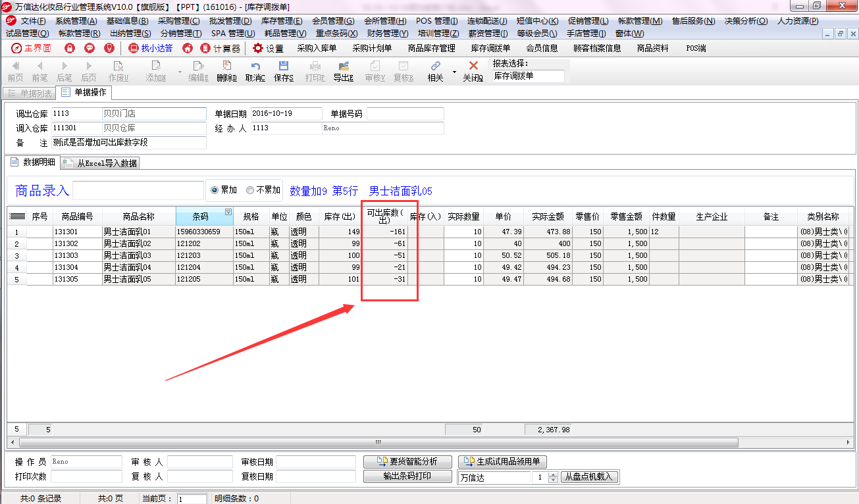Click the 实际数量 column header

point(463,216)
